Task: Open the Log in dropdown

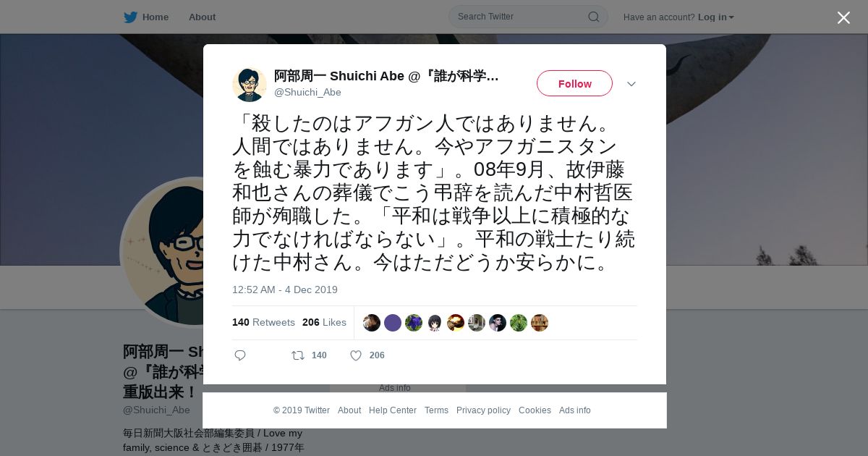Action: [715, 17]
